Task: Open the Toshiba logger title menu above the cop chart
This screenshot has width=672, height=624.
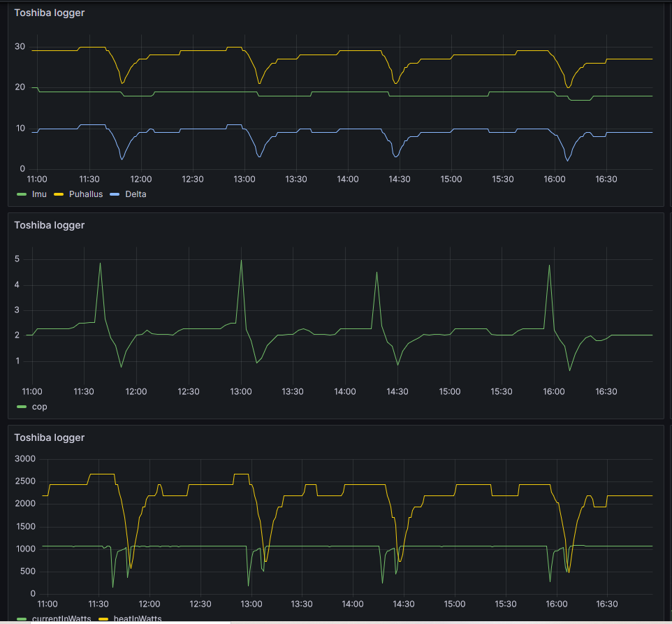Action: pyautogui.click(x=49, y=225)
